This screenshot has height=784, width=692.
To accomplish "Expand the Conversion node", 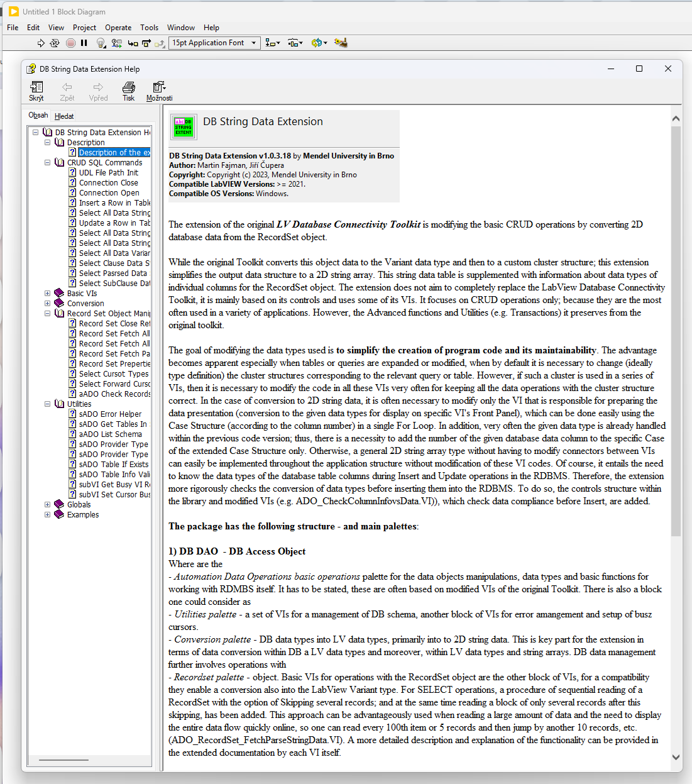I will 47,303.
